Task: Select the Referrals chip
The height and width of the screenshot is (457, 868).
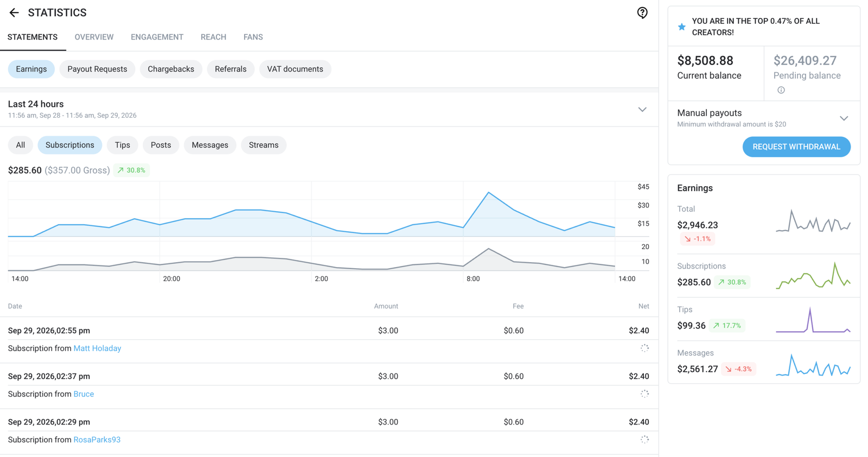Action: pyautogui.click(x=231, y=69)
